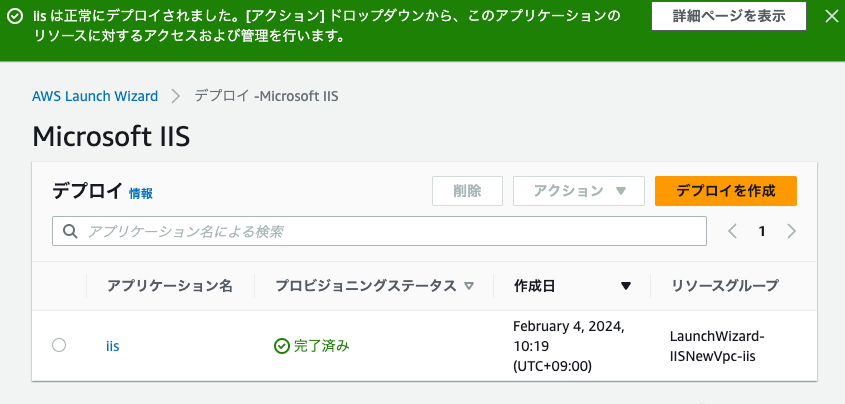Go to AWS Launch Wizard breadcrumb

[x=95, y=96]
